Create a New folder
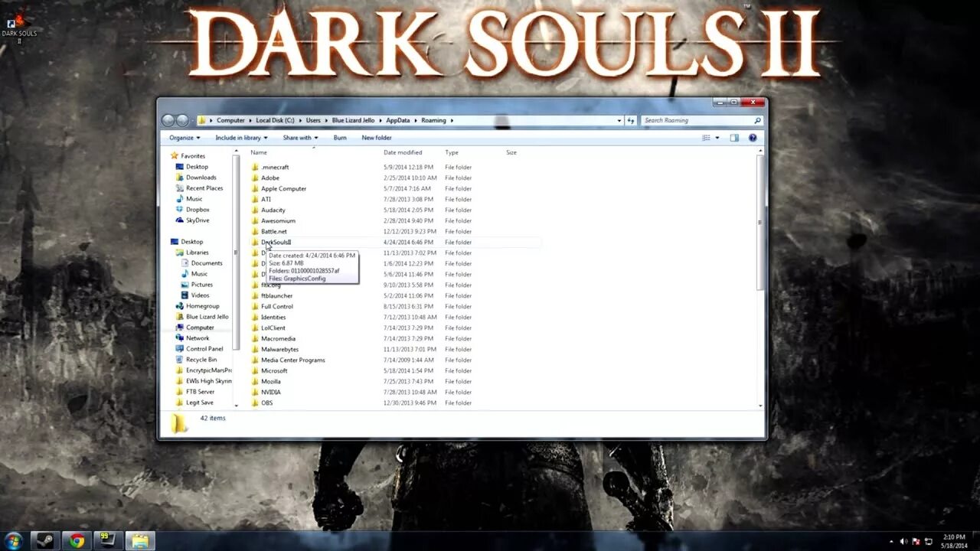Image resolution: width=980 pixels, height=551 pixels. click(x=377, y=138)
